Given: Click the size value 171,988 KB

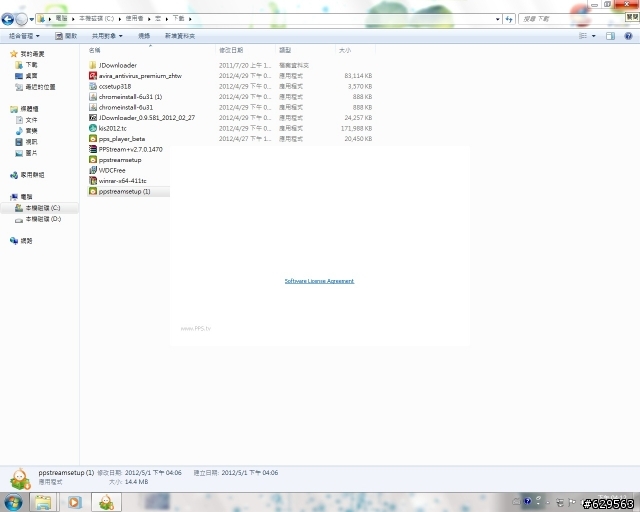Looking at the screenshot, I should click(x=356, y=128).
